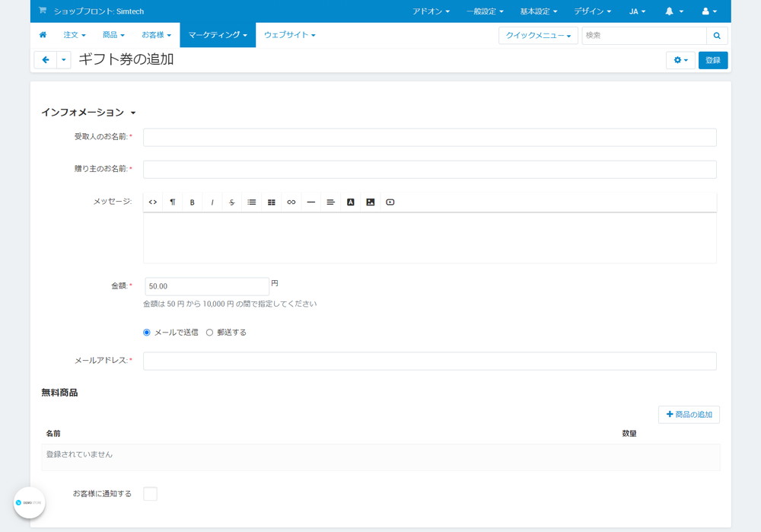Open the 一般設定 dropdown menu
This screenshot has height=532, width=761.
(485, 11)
